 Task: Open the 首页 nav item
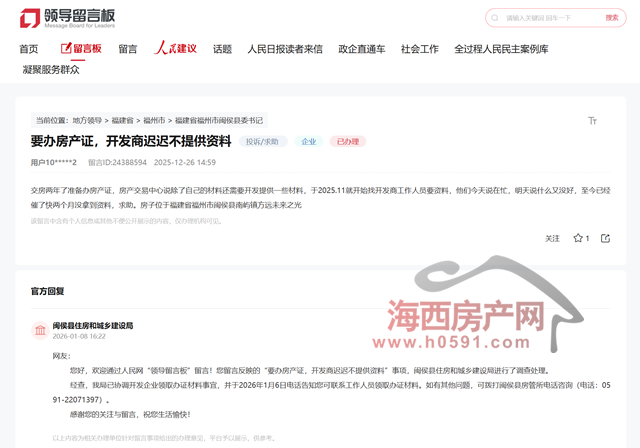30,48
